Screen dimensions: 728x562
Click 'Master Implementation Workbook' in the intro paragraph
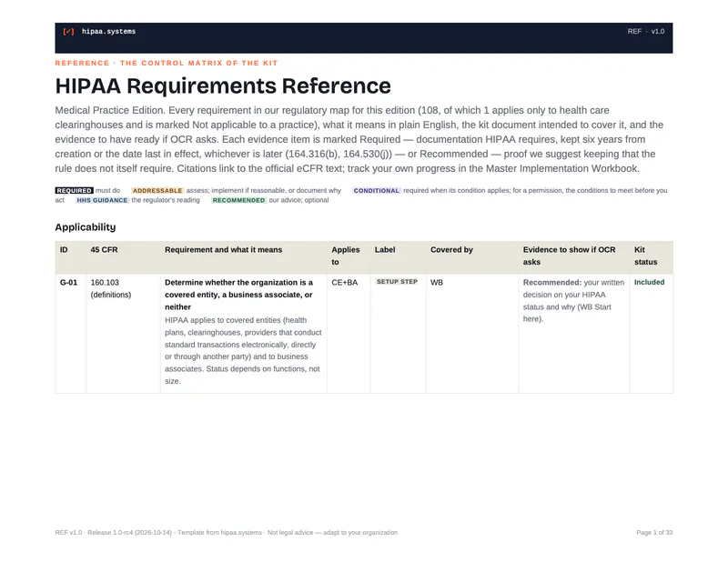(562, 168)
